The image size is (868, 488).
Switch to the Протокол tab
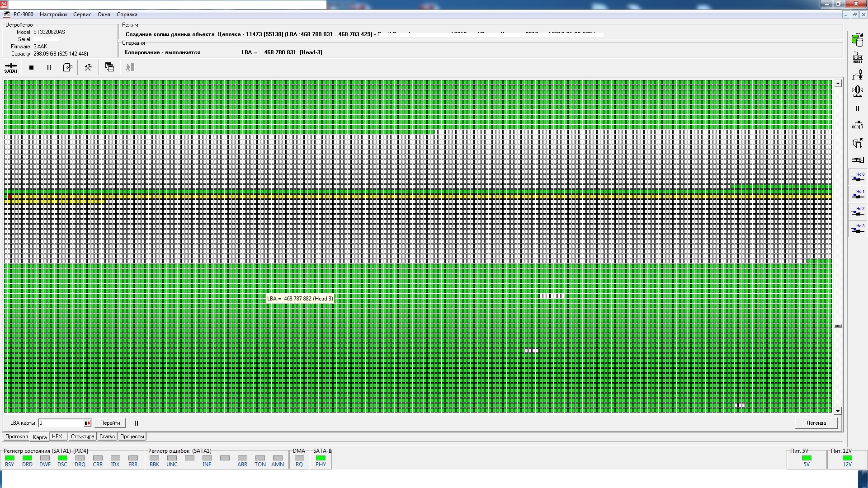pyautogui.click(x=17, y=436)
